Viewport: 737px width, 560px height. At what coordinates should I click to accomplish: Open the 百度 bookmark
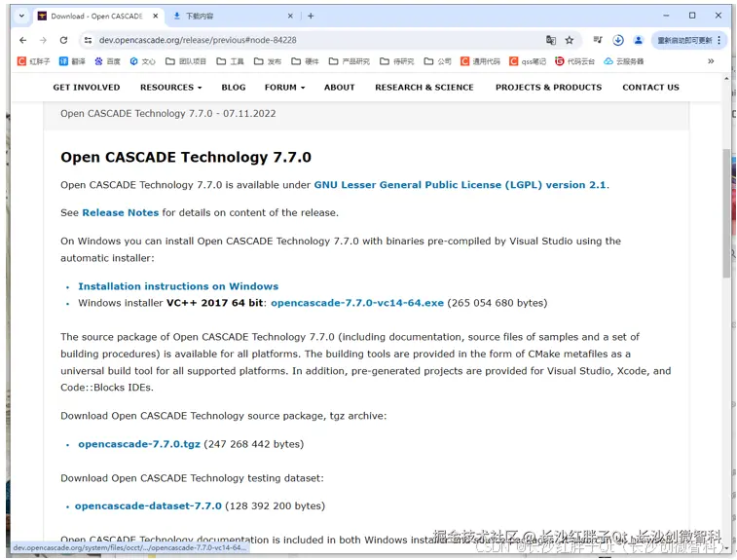pyautogui.click(x=108, y=61)
